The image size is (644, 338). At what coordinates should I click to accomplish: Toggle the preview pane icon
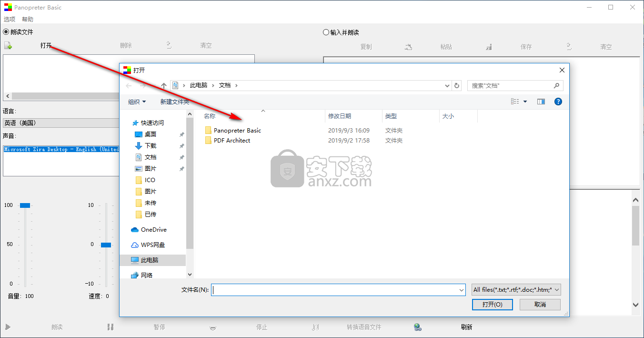[x=541, y=102]
